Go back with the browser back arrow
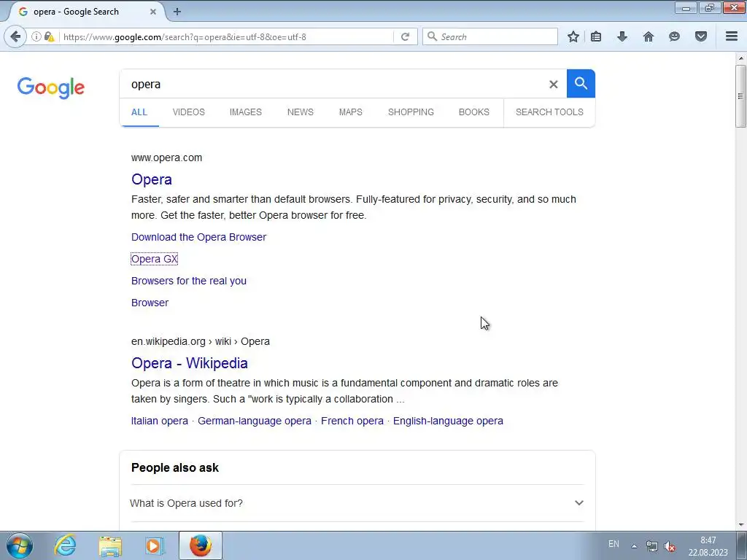Screen dimensions: 747x560 [15, 36]
